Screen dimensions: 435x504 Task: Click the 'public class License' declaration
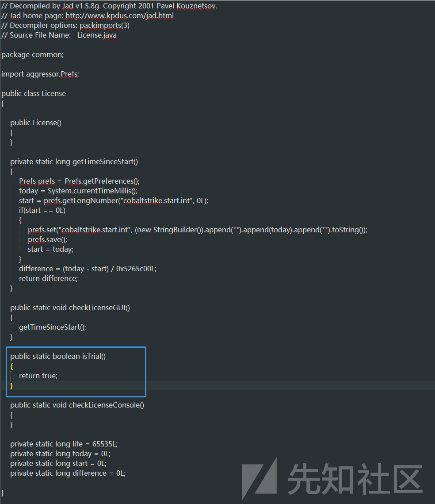pyautogui.click(x=34, y=93)
